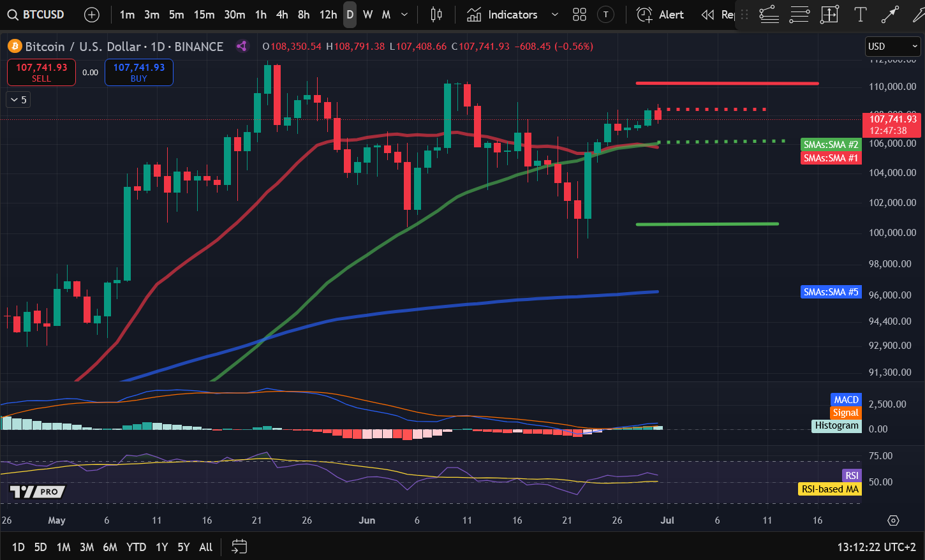Collapse the indicator legend showing 5
Viewport: 925px width, 560px height.
point(18,99)
